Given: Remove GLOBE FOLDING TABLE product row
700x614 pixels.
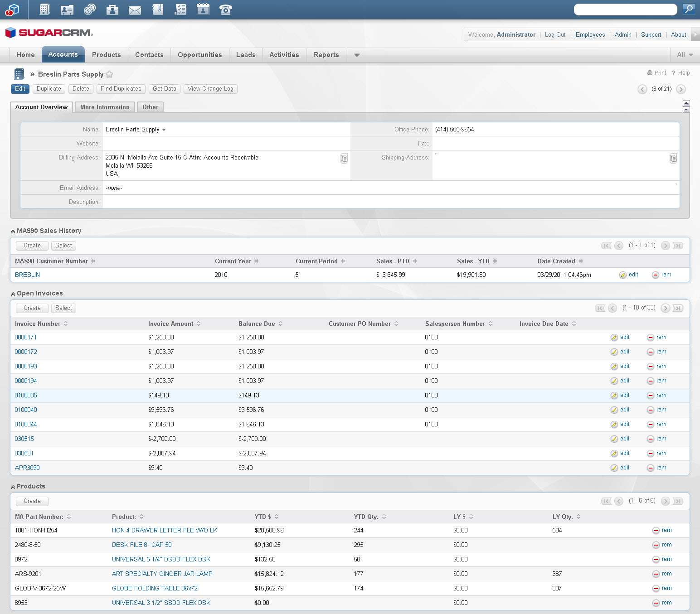Looking at the screenshot, I should click(x=662, y=588).
